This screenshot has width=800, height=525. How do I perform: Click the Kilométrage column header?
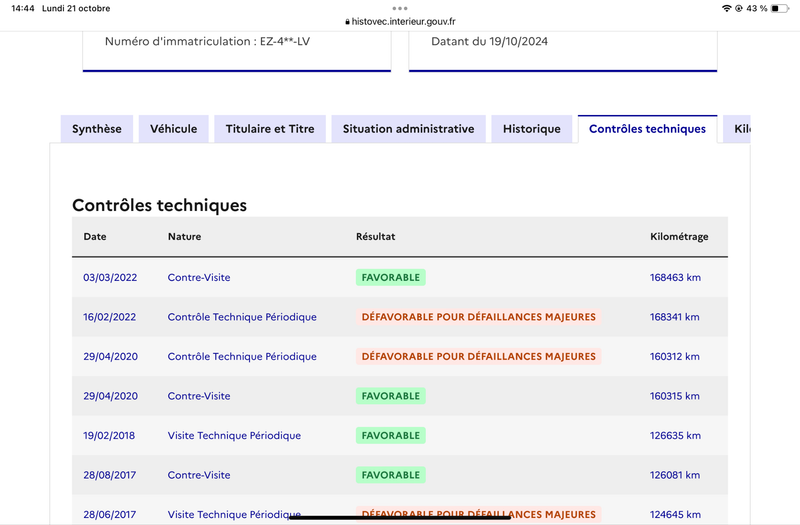pos(679,237)
